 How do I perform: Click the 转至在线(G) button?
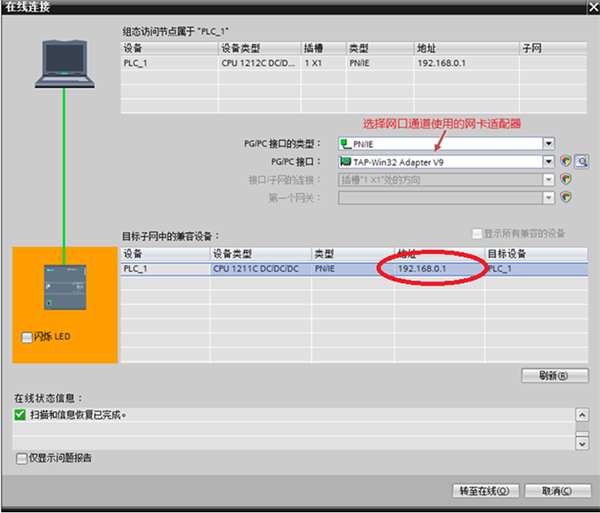tap(485, 491)
